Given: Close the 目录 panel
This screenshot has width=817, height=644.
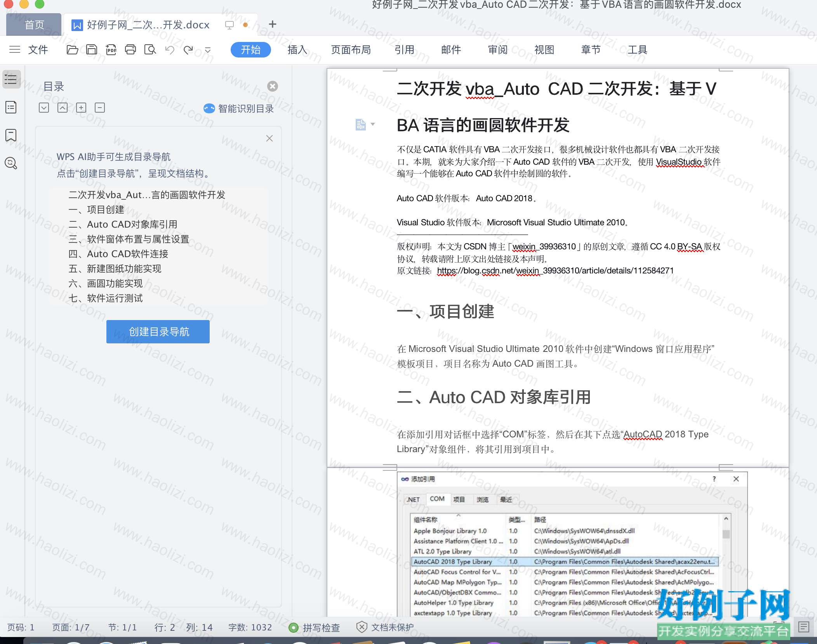Looking at the screenshot, I should point(273,86).
